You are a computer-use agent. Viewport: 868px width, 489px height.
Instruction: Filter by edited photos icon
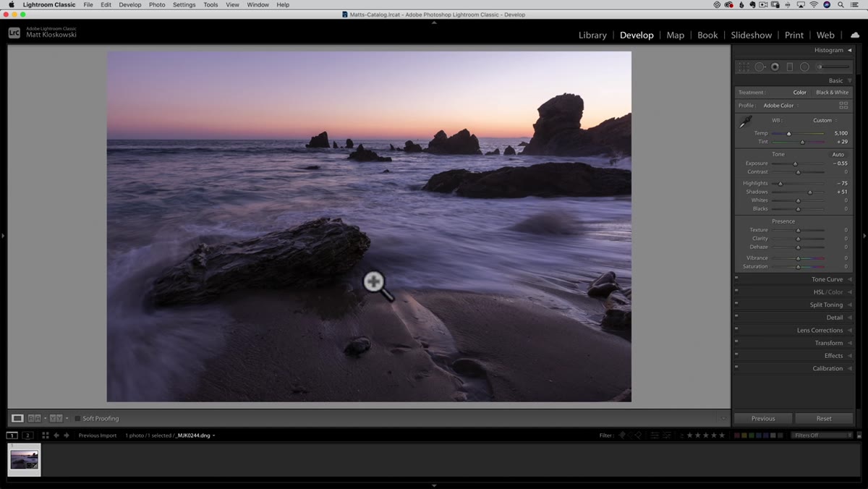pyautogui.click(x=655, y=435)
